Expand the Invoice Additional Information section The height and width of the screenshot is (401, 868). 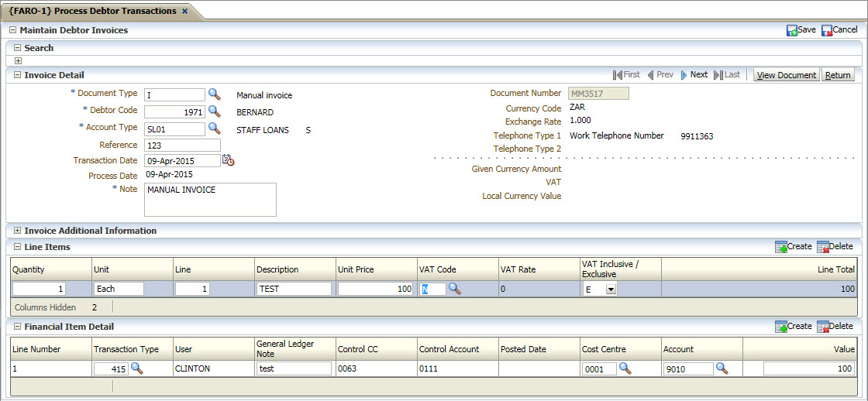click(18, 231)
